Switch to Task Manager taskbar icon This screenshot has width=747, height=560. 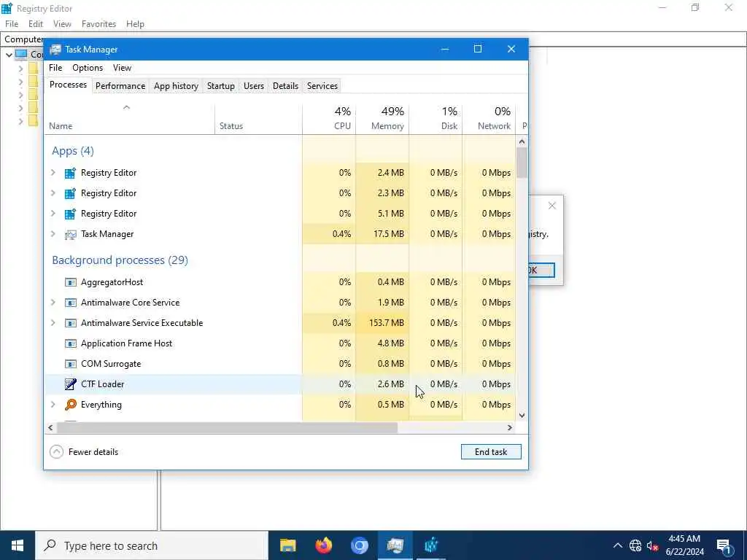(395, 545)
